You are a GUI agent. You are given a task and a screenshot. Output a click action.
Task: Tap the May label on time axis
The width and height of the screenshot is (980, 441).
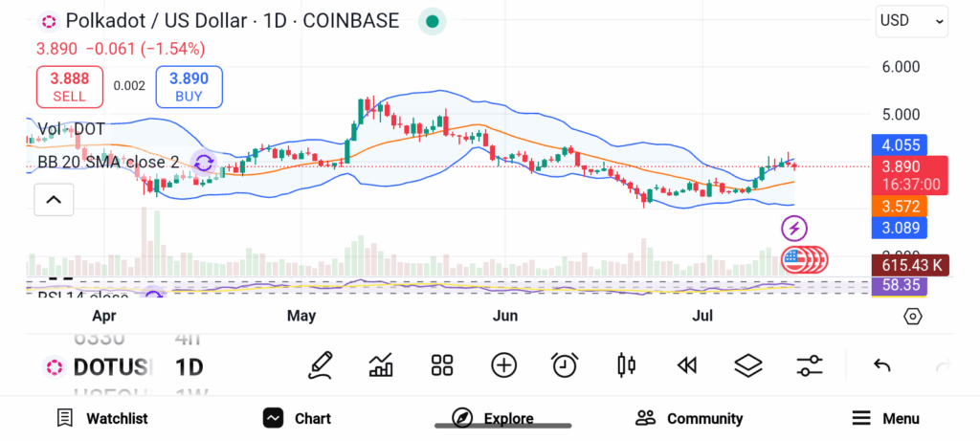(x=301, y=316)
